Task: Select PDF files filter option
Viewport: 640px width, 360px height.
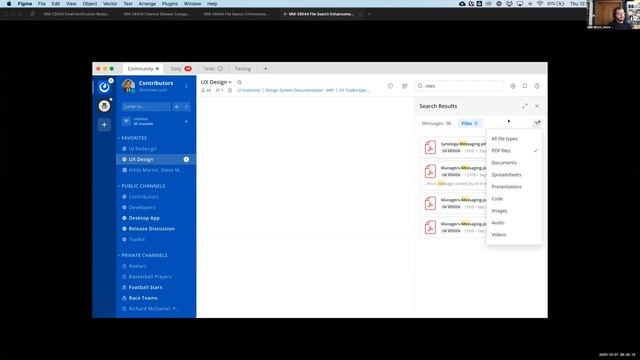Action: (x=514, y=151)
